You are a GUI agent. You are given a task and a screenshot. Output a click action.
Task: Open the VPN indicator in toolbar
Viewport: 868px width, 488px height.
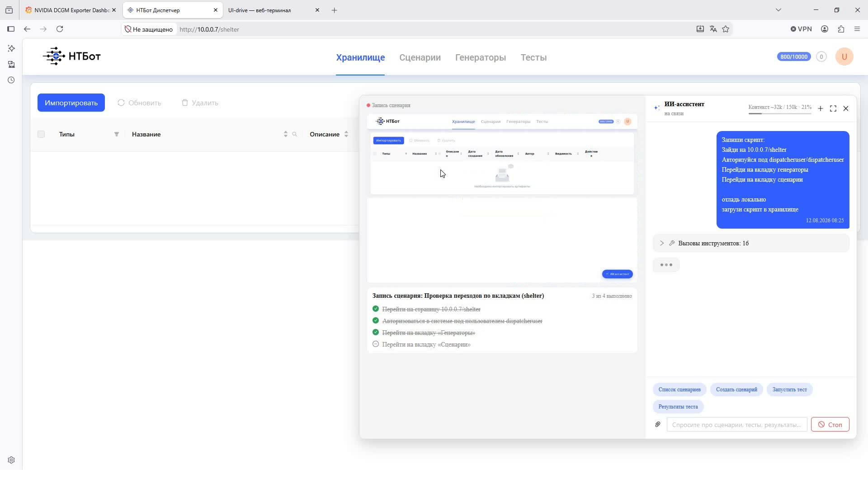[801, 29]
